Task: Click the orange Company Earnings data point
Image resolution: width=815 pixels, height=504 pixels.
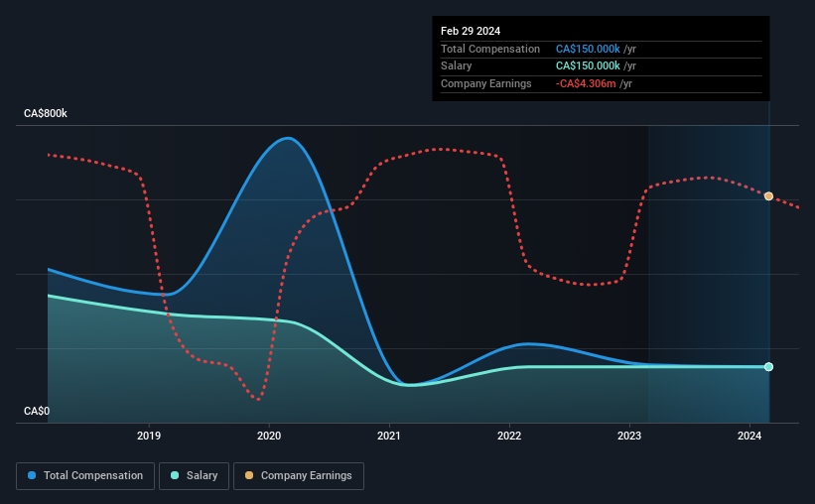Action: tap(768, 196)
